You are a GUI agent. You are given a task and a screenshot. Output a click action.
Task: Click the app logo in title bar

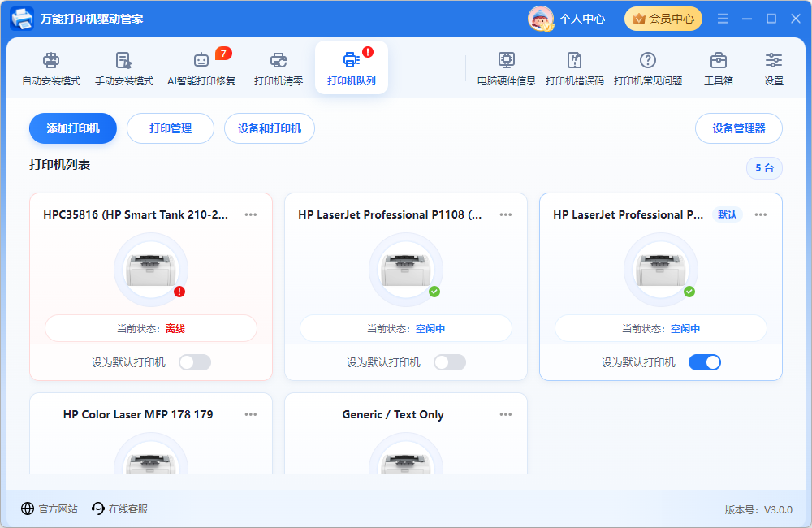(x=22, y=19)
